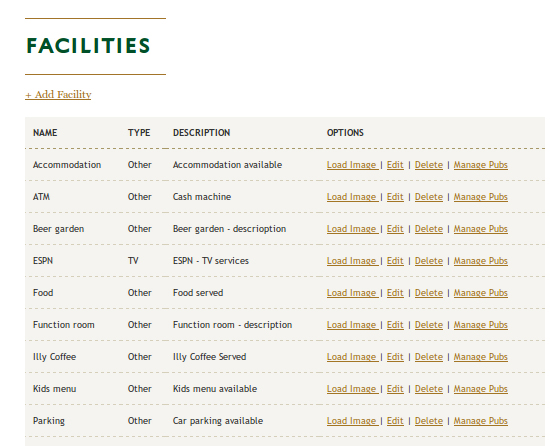Viewport: 550px width, 446px height.
Task: Click the NAME column header
Action: (45, 133)
